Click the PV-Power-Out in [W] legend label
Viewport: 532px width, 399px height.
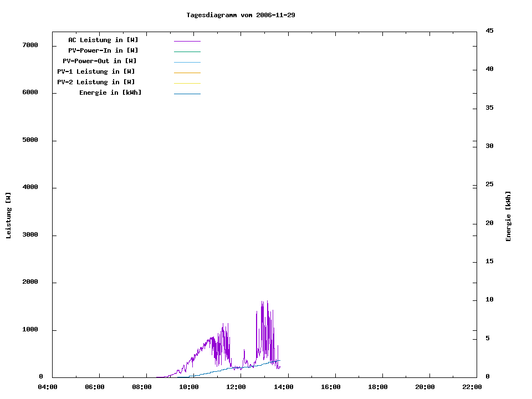[x=100, y=61]
